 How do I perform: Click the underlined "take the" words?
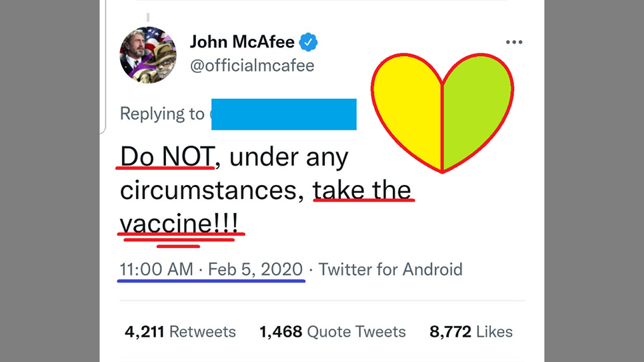[x=362, y=190]
